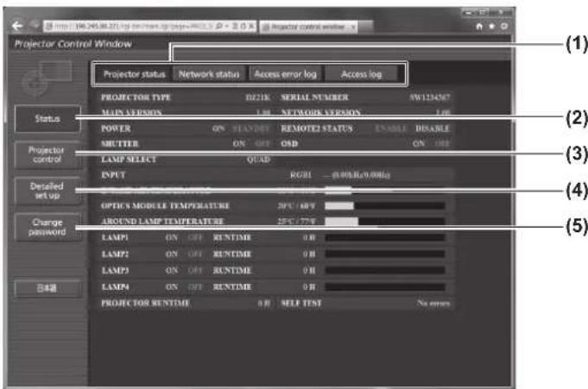Open the Access error log tab
This screenshot has height=389, width=588.
(286, 74)
